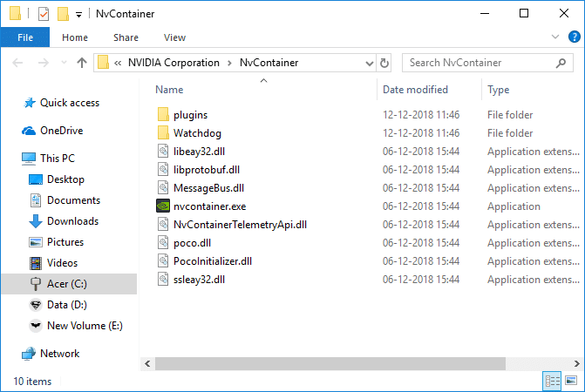Viewport: 585px width, 392px height.
Task: Open the File menu
Action: [x=25, y=37]
